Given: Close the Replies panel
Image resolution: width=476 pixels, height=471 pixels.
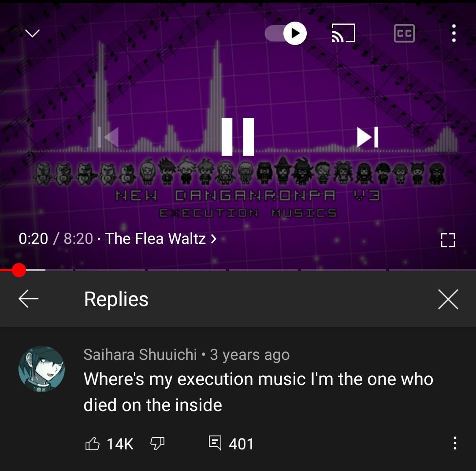Looking at the screenshot, I should 448,299.
